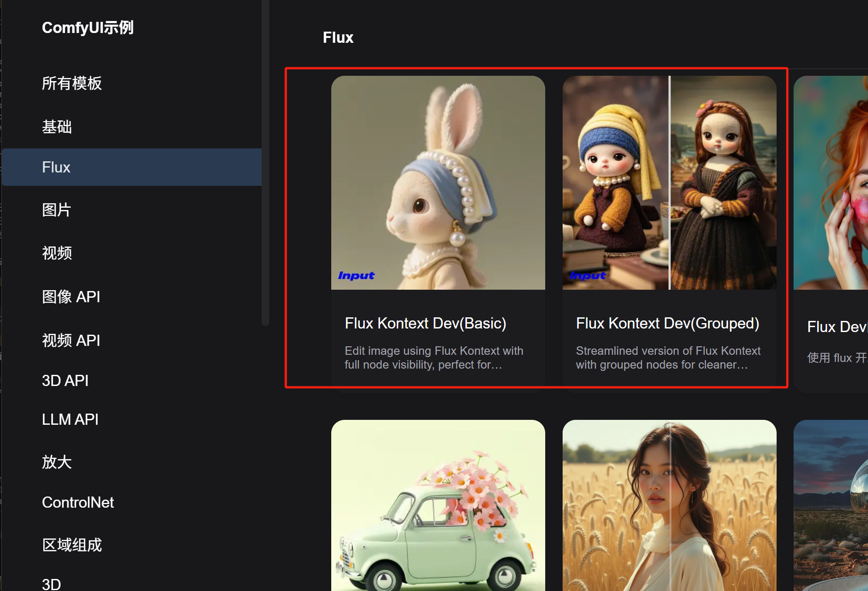Select the ControlNet category
This screenshot has height=591, width=868.
tap(78, 502)
